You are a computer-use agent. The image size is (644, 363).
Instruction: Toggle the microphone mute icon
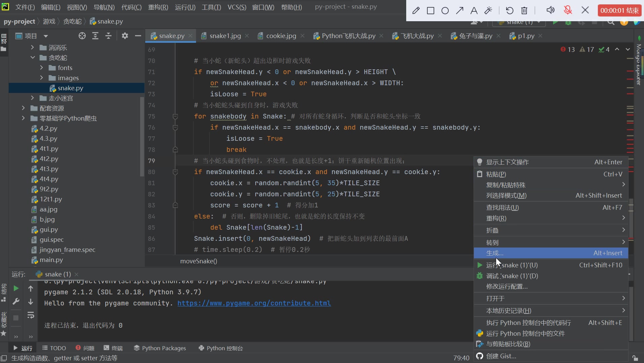pos(568,10)
